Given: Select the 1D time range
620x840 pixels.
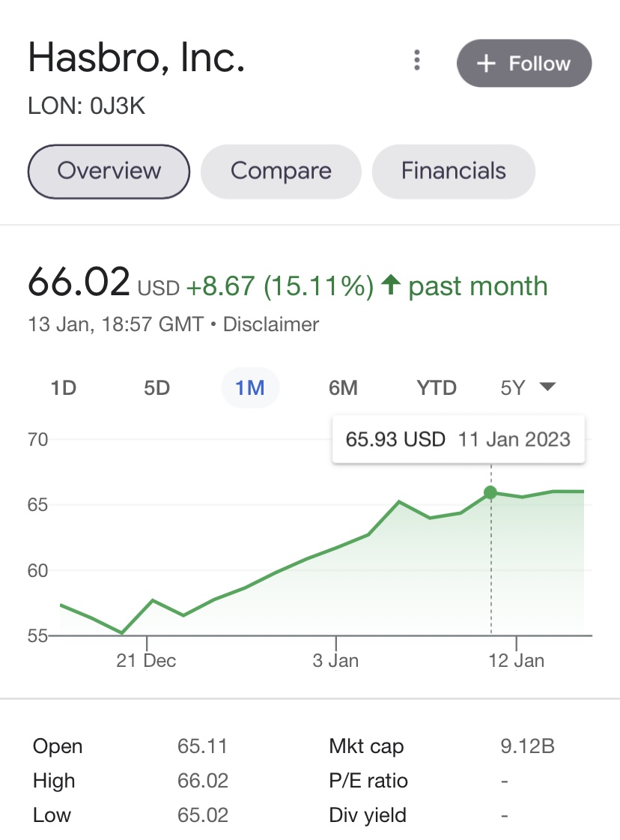Looking at the screenshot, I should [64, 388].
